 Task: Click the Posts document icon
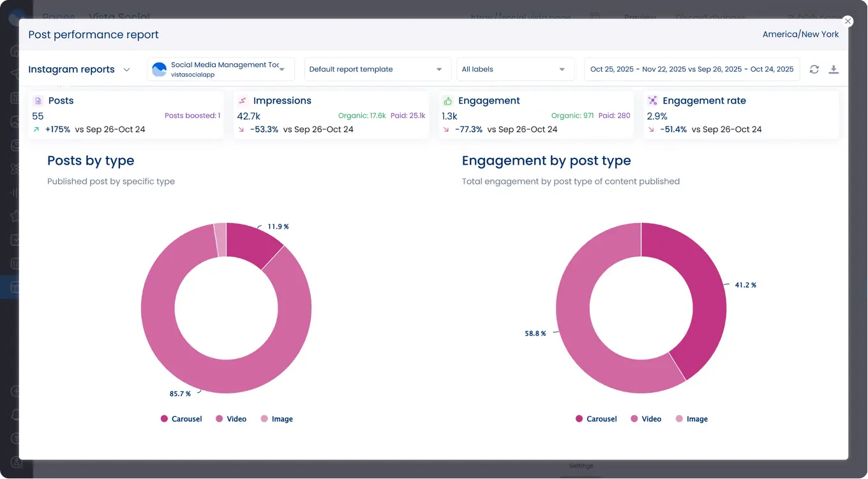[x=38, y=101]
